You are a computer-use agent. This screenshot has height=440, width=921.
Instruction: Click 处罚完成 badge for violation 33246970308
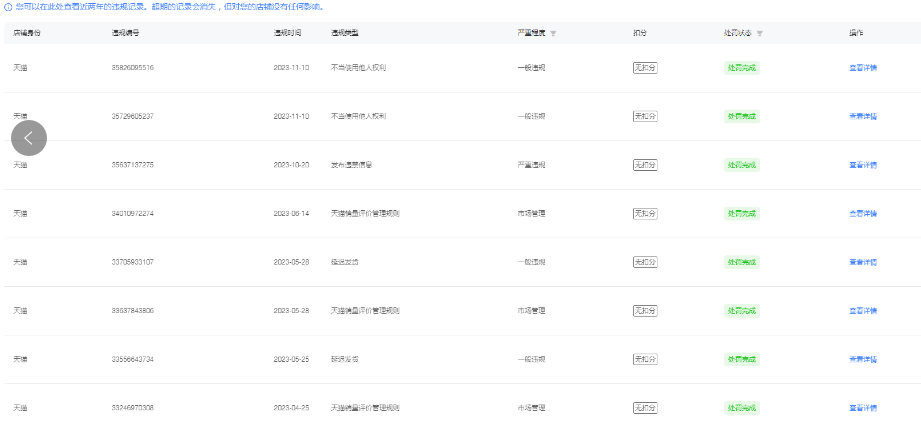[741, 408]
